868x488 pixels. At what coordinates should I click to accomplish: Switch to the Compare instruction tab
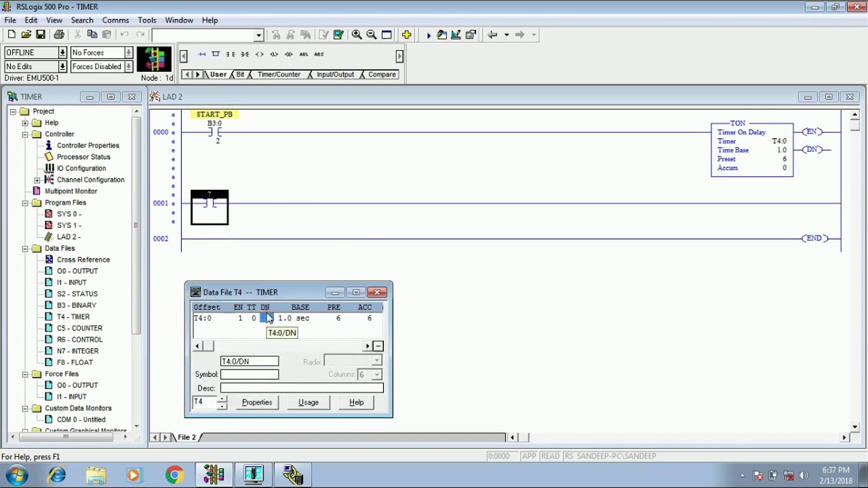[x=382, y=75]
